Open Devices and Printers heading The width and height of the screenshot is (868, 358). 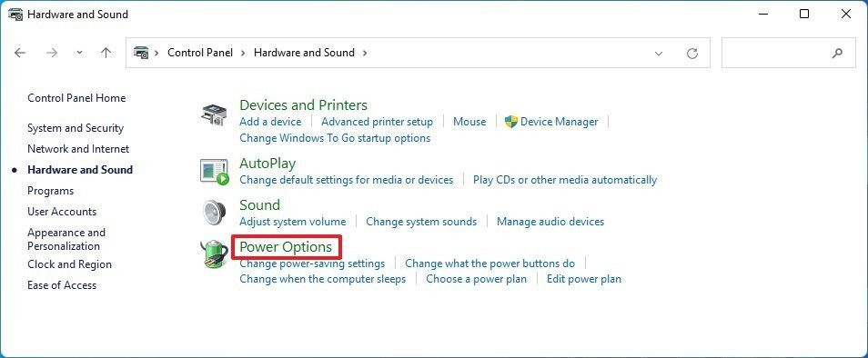[303, 105]
